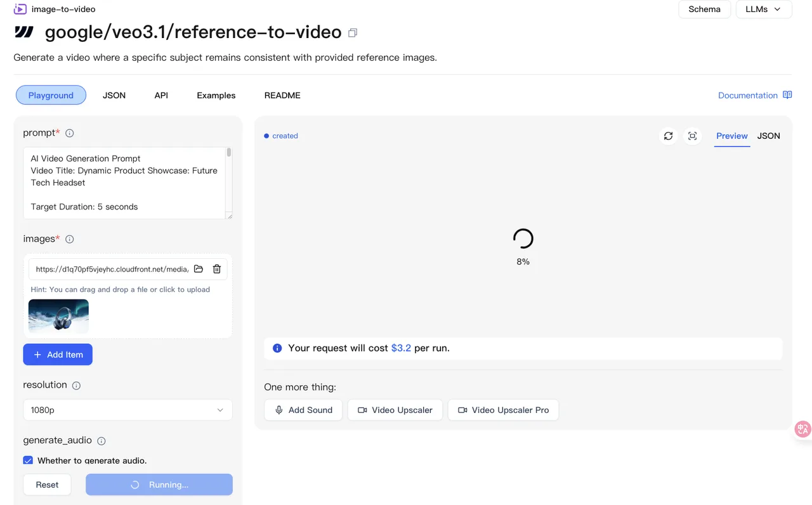Click the headphones reference image thumbnail
The width and height of the screenshot is (812, 505).
(x=58, y=316)
